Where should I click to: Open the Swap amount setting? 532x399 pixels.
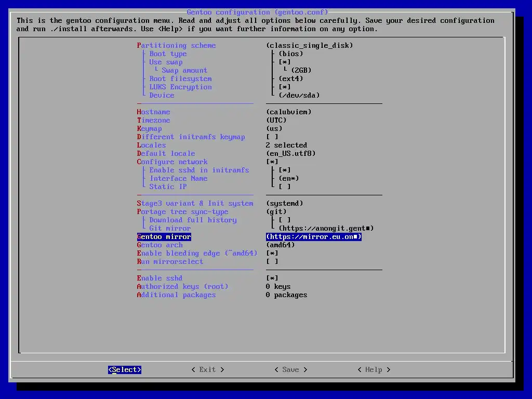(184, 70)
